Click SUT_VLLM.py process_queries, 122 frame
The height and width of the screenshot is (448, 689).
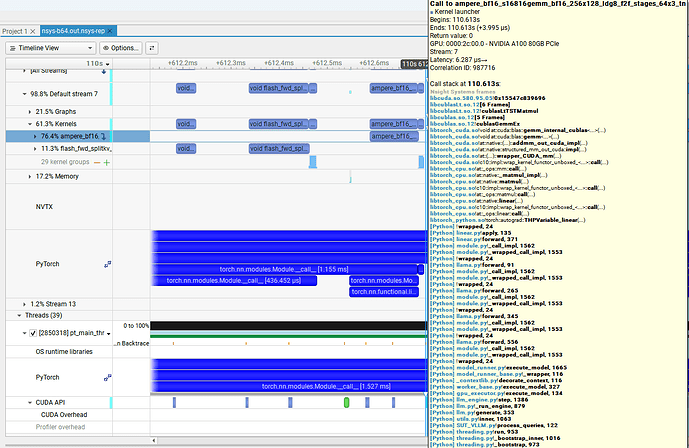494,425
